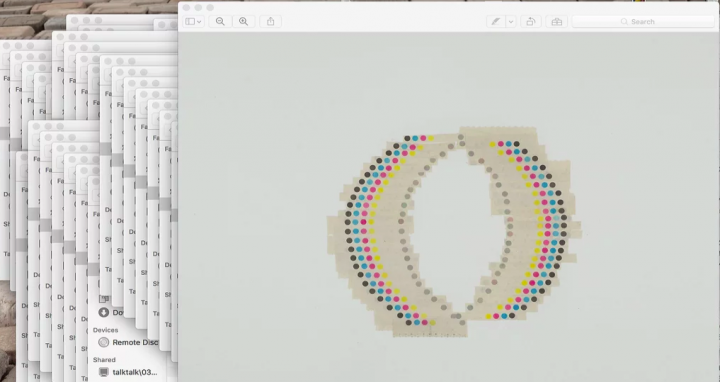Open the Share button in Preview toolbar

[x=270, y=22]
